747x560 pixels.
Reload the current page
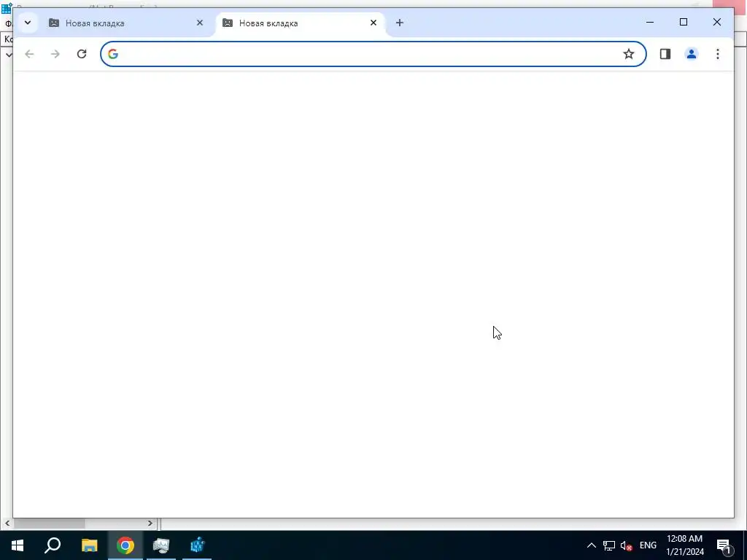click(82, 54)
